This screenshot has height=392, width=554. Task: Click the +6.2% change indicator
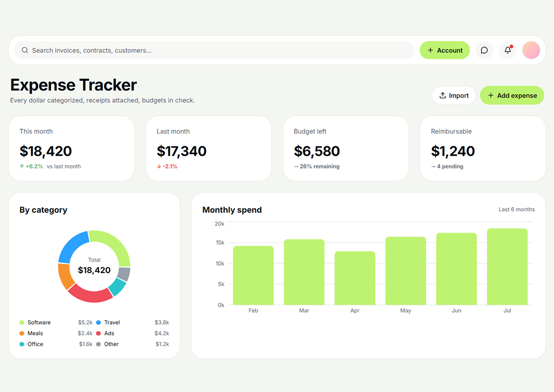click(x=31, y=166)
